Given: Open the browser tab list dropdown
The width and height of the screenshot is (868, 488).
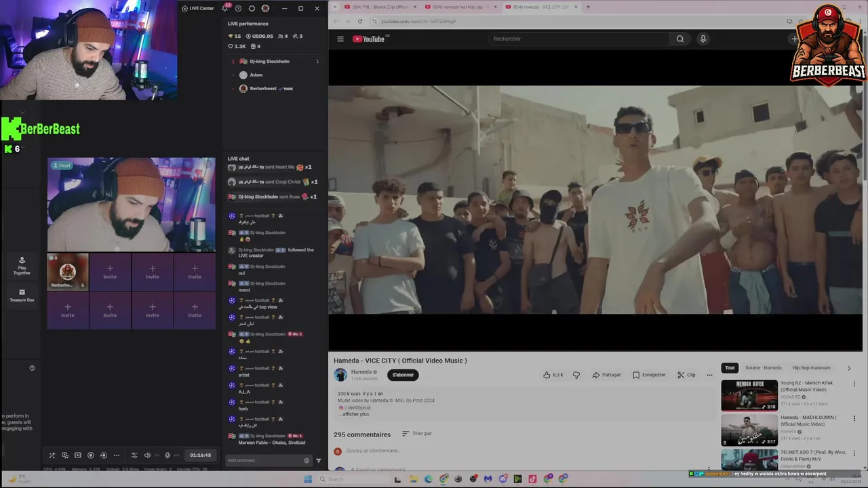Looking at the screenshot, I should click(334, 7).
